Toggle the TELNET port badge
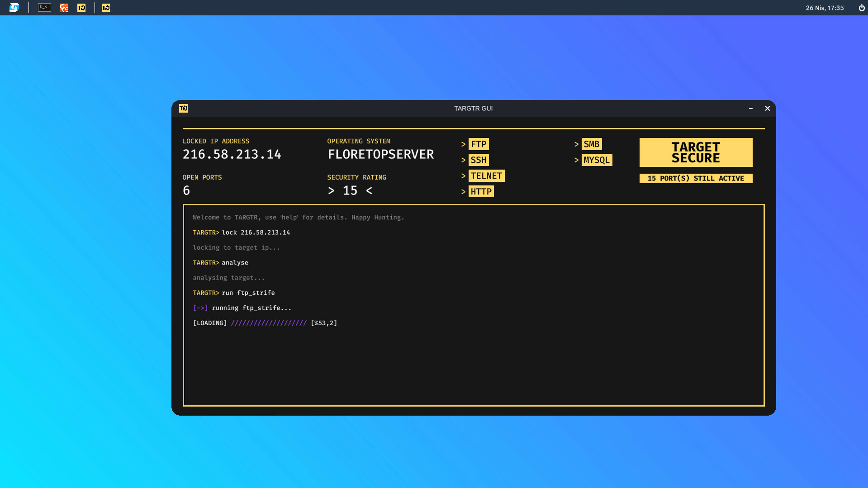 486,175
